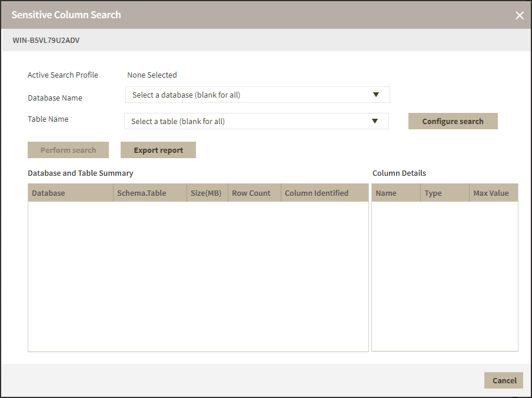
Task: Sort by the Size(MB) column header
Action: (x=207, y=193)
